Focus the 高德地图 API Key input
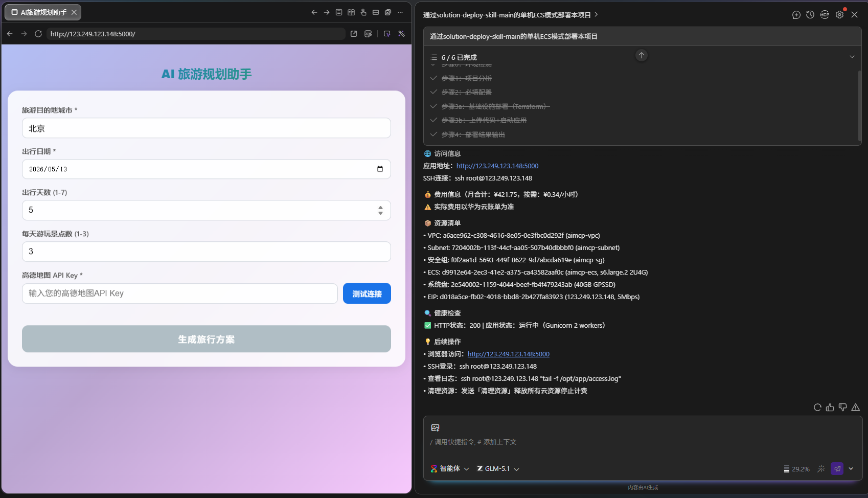The image size is (868, 498). coord(180,293)
